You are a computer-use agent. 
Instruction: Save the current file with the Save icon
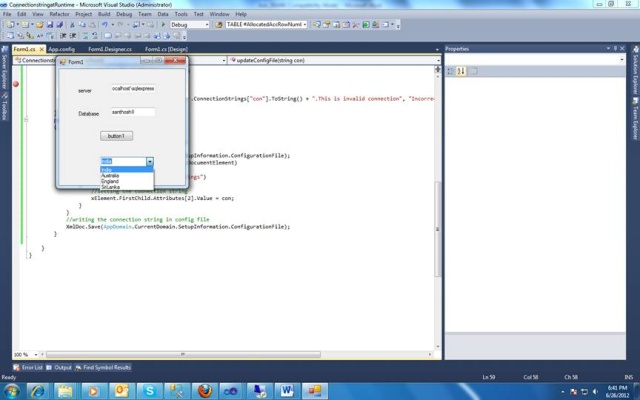tap(50, 25)
